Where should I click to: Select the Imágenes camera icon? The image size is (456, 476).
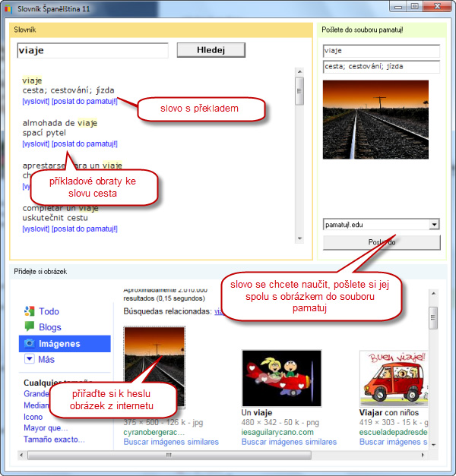(30, 344)
